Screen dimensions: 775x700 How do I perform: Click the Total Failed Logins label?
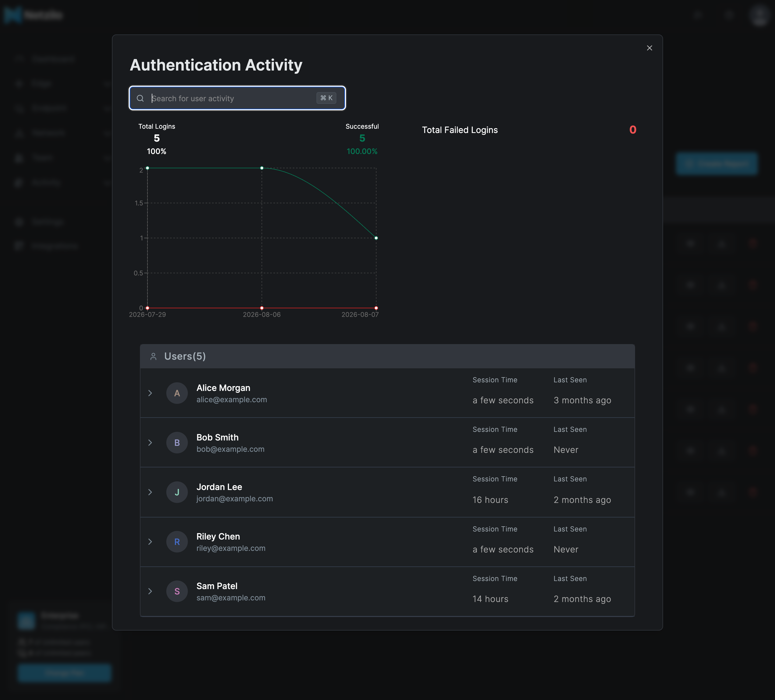[460, 130]
